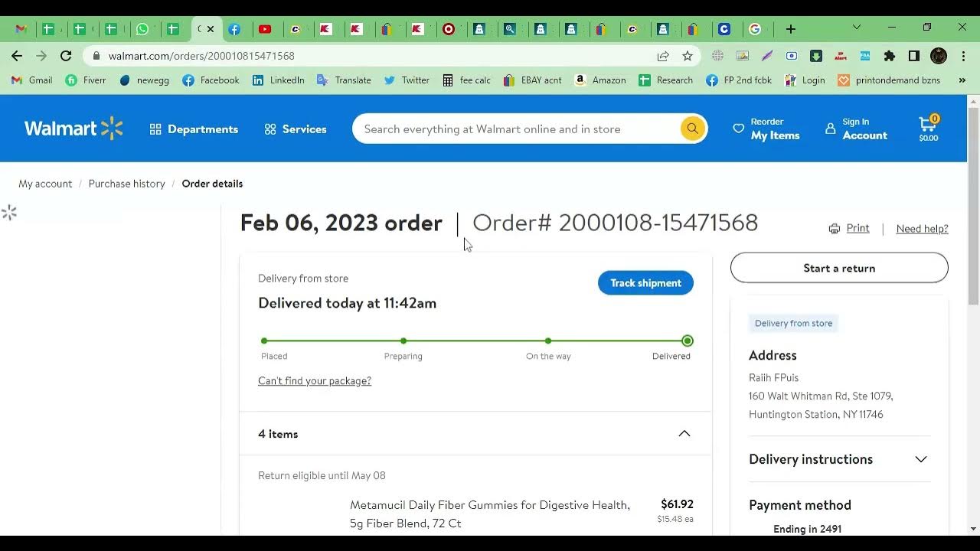
Task: Toggle the browser side panel icon
Action: (914, 56)
